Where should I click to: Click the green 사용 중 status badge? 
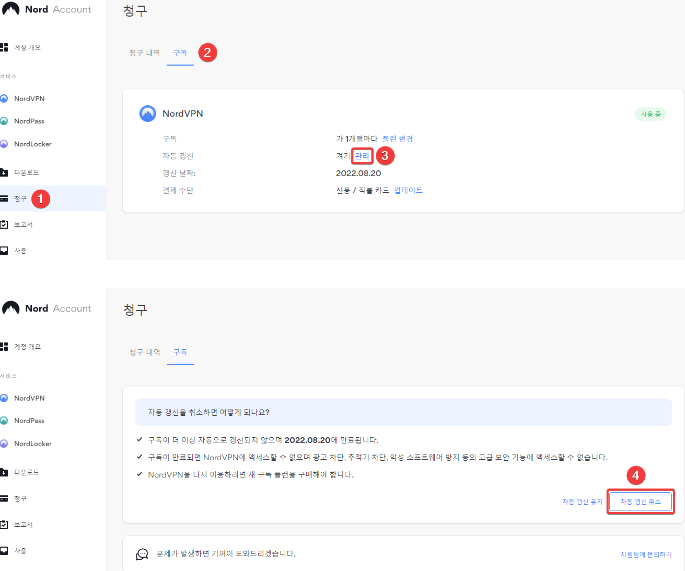(x=650, y=114)
